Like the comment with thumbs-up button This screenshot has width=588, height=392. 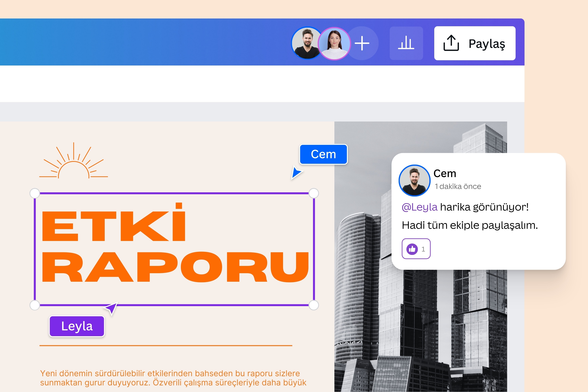pos(416,249)
